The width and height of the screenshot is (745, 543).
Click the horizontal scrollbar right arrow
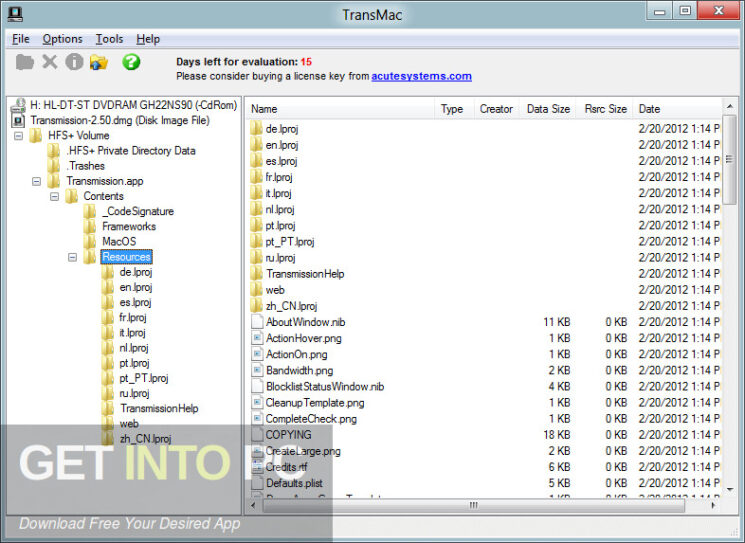coord(714,505)
